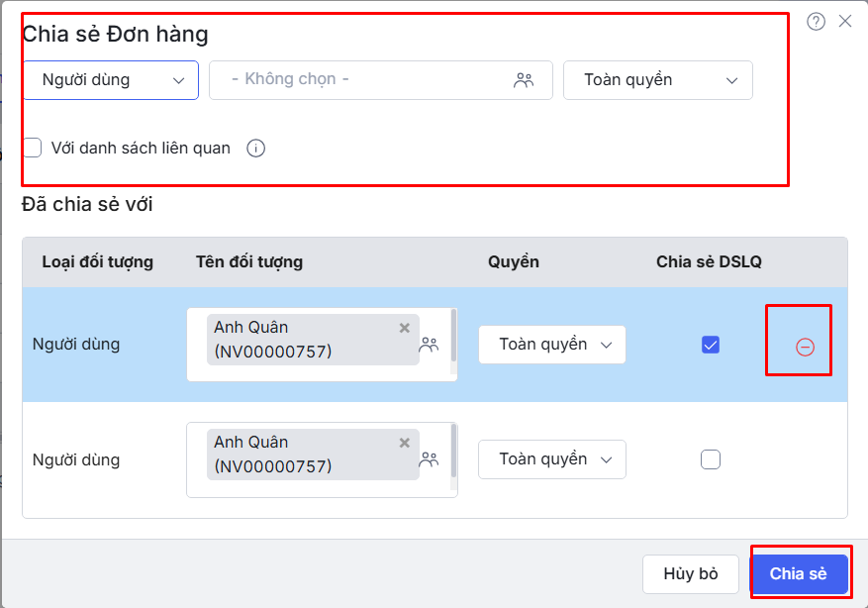Viewport: 868px width, 608px height.
Task: Remove Anh Quân tag in second row
Action: click(404, 443)
